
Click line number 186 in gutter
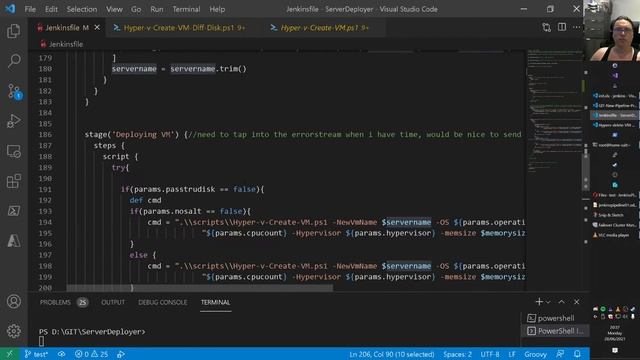(45, 135)
